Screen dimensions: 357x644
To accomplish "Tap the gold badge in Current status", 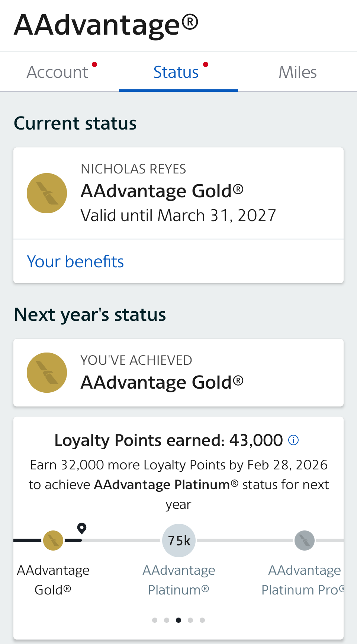I will click(47, 193).
